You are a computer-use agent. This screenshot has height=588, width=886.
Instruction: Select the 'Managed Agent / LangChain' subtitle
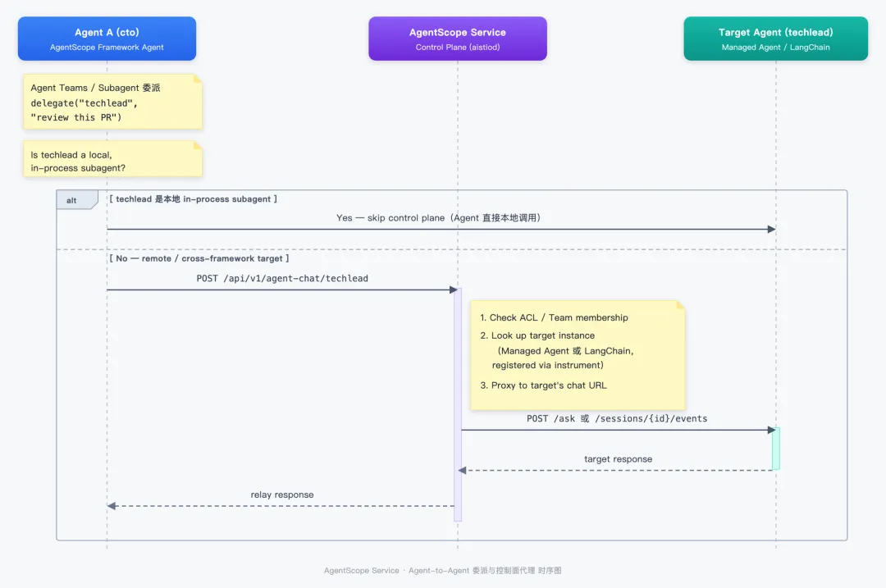776,48
